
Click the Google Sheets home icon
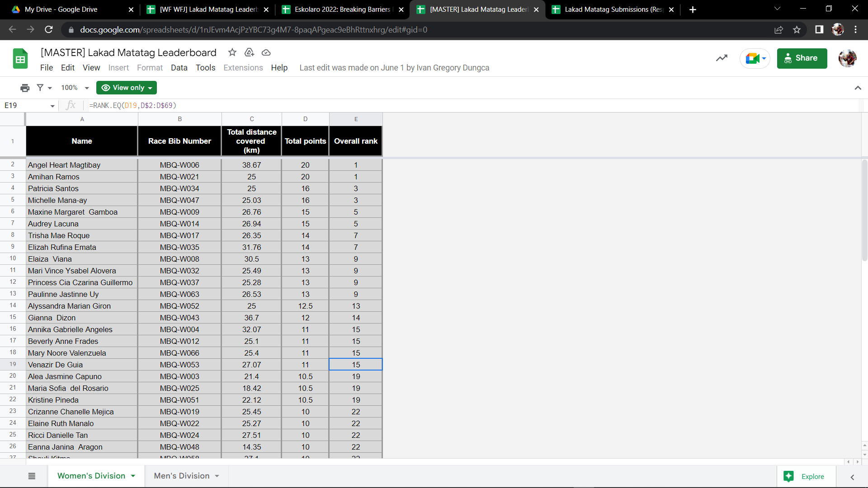tap(20, 59)
